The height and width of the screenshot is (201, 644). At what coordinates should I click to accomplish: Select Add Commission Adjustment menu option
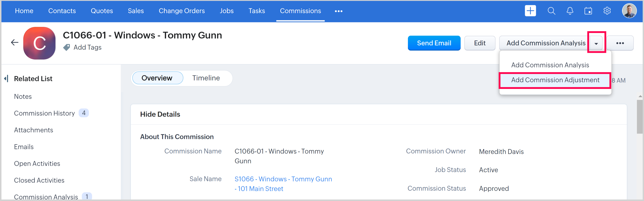(555, 80)
